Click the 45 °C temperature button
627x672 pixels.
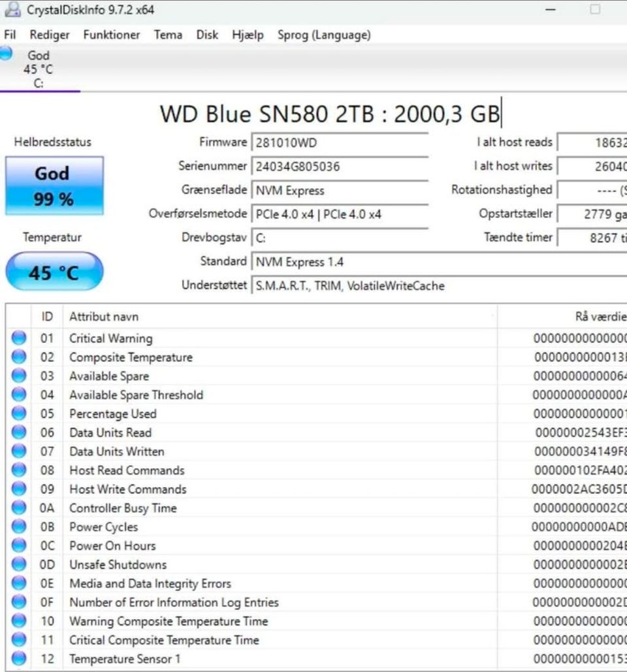54,272
